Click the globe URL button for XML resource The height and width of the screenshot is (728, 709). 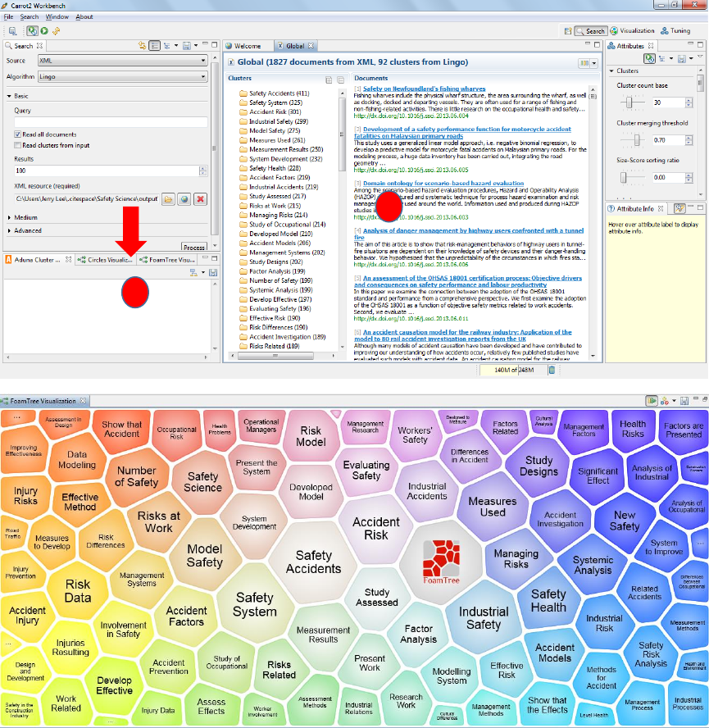coord(184,199)
